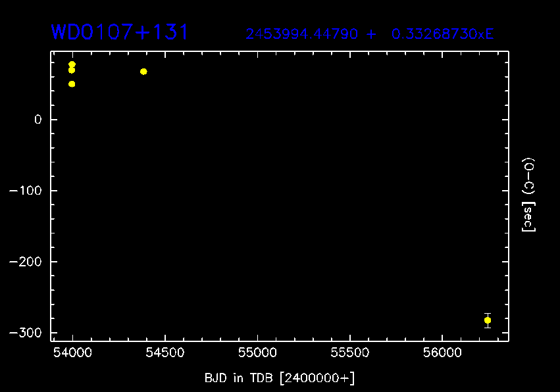560x392 pixels.
Task: Click the epoch value 2453994.44790
Action: [x=302, y=34]
